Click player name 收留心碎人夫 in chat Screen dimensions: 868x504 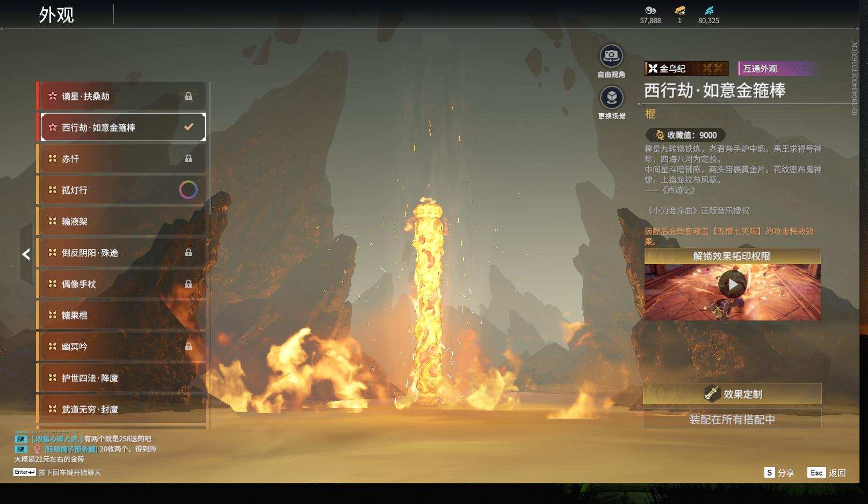(x=57, y=439)
